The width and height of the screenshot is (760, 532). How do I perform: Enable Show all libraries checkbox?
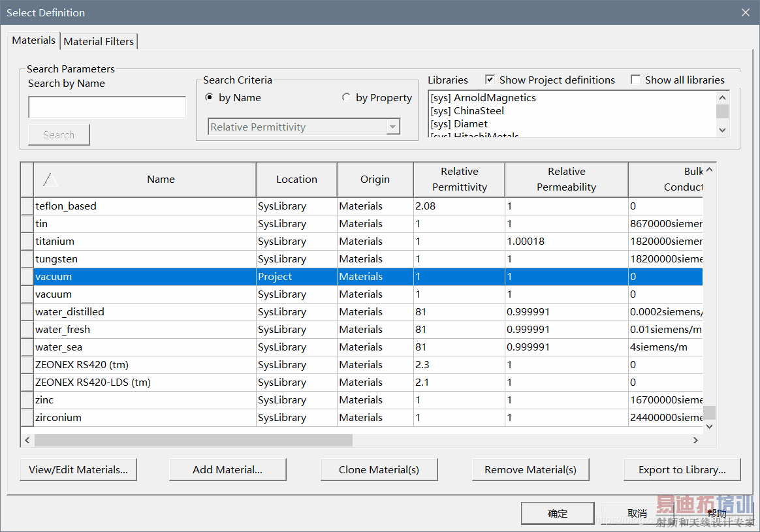pos(636,80)
